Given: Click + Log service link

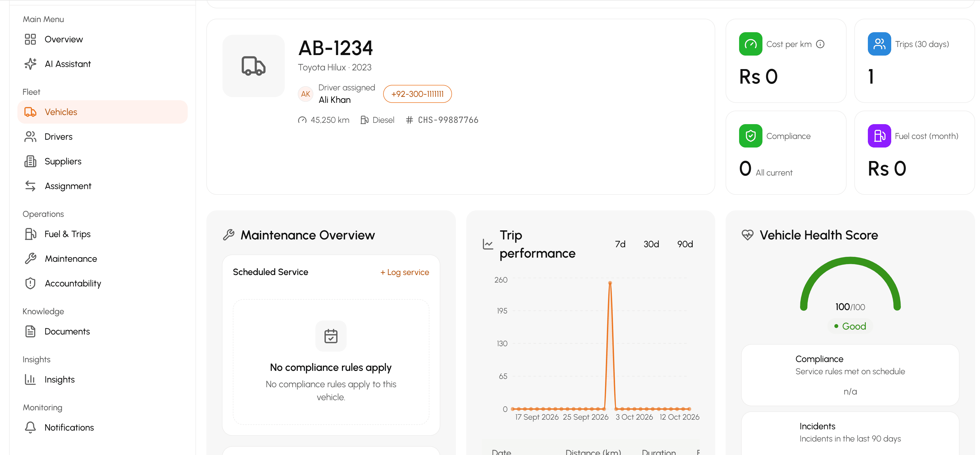Looking at the screenshot, I should [x=404, y=272].
